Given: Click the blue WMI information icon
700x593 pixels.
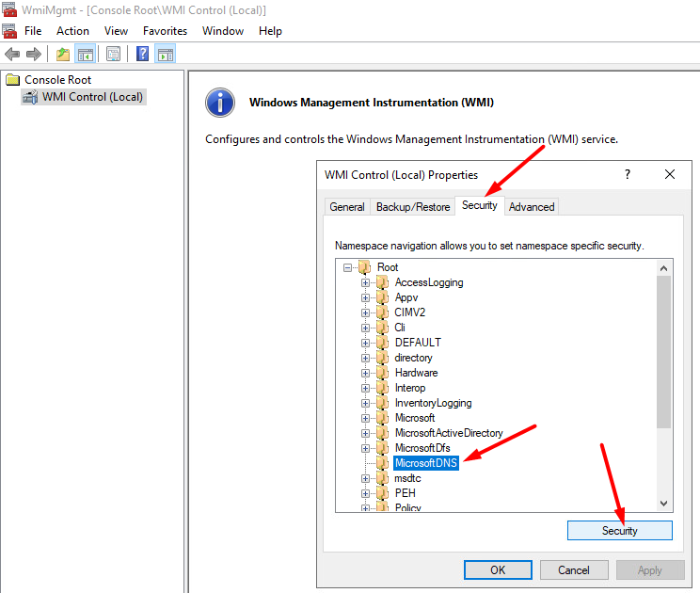Looking at the screenshot, I should [220, 103].
